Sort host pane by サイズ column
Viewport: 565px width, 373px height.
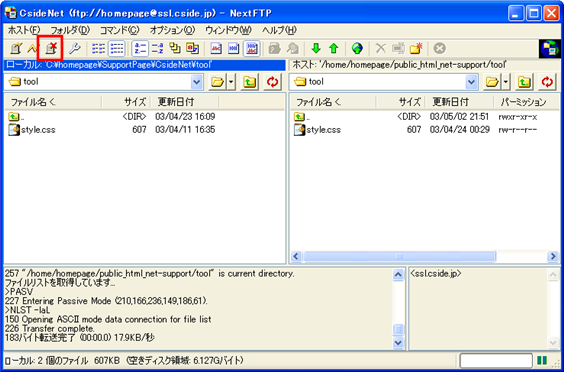pyautogui.click(x=400, y=102)
